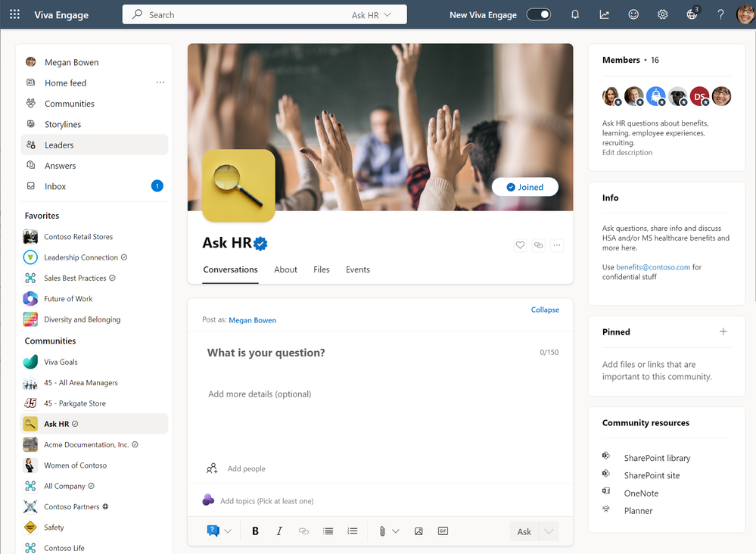Open Leadership Connection community
Viewport: 756px width, 554px height.
click(95, 257)
